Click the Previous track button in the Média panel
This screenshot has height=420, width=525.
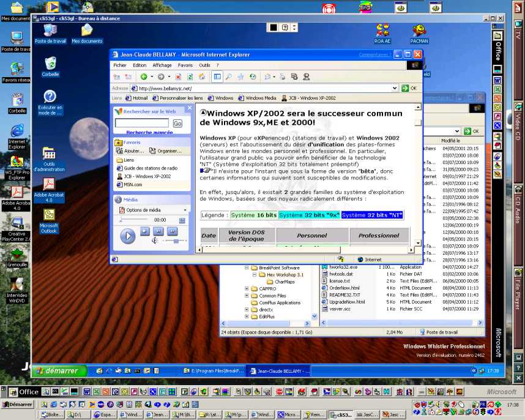158,231
